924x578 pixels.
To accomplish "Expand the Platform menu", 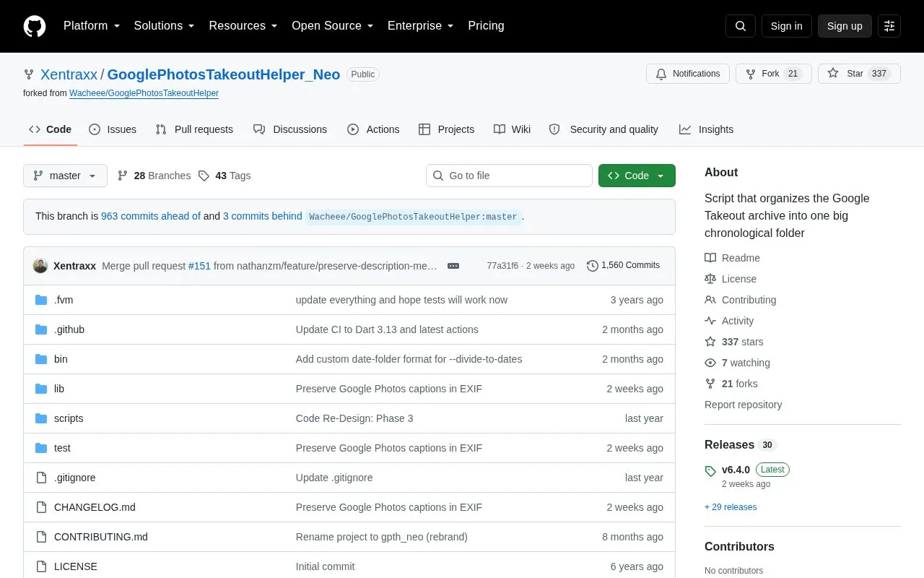I will pyautogui.click(x=92, y=26).
